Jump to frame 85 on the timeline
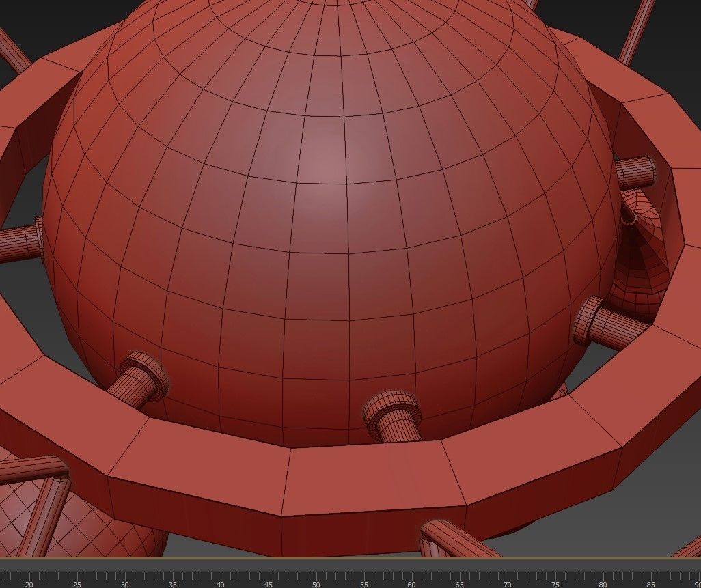Viewport: 701px width, 588px height. click(651, 584)
